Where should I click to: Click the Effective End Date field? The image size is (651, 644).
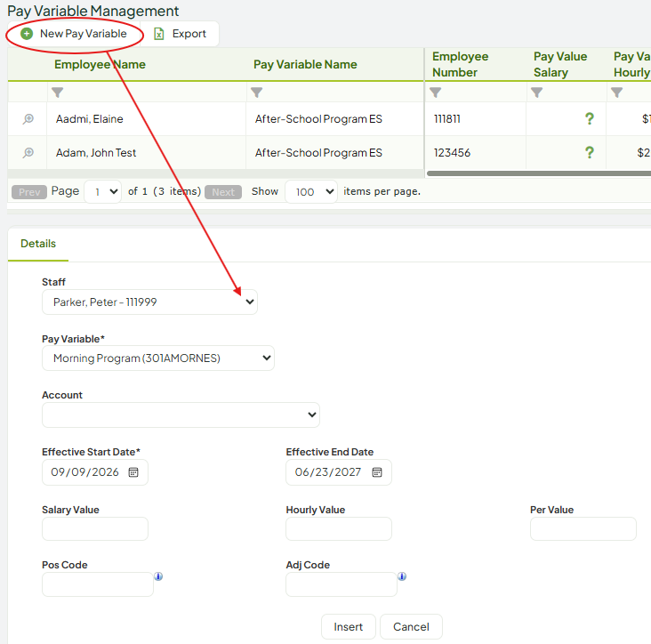click(x=339, y=472)
